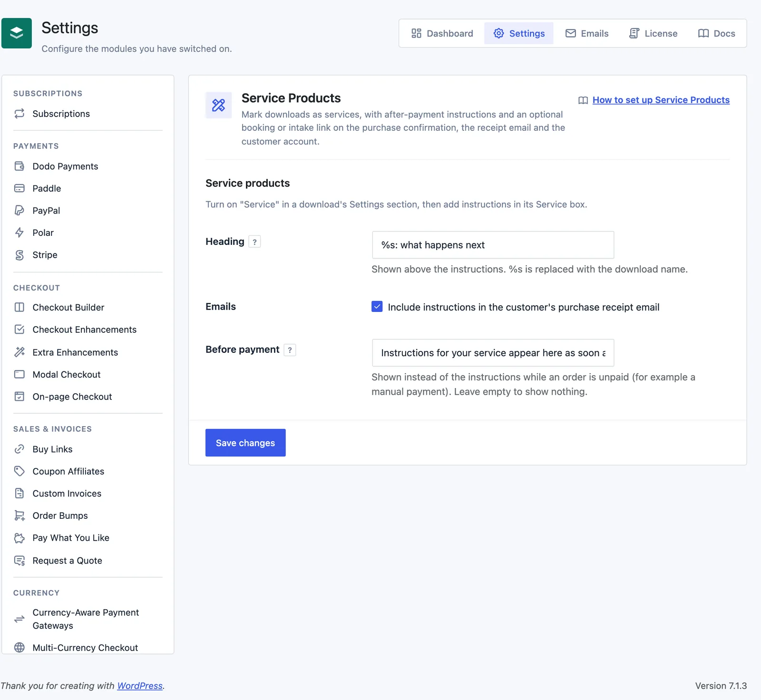This screenshot has height=700, width=761.
Task: Click the Currency-Aware Payment Gateways arrows icon
Action: 20,619
